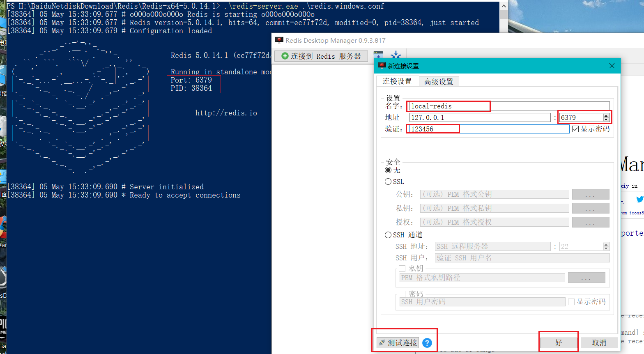The image size is (644, 354).
Task: Select the 连接设置 tab
Action: tap(397, 81)
